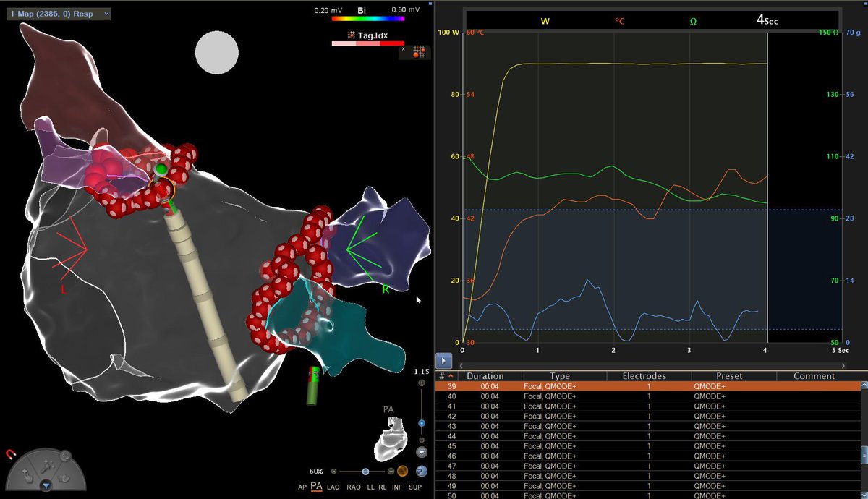This screenshot has height=499, width=868.
Task: Click the ablation list scrollbar thumb
Action: [863, 454]
